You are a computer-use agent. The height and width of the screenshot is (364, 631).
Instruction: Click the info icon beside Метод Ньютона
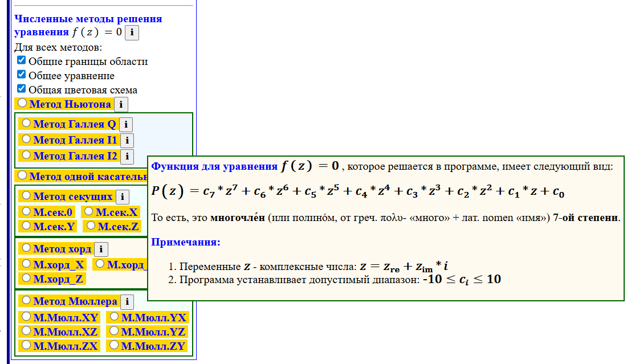[x=121, y=104]
